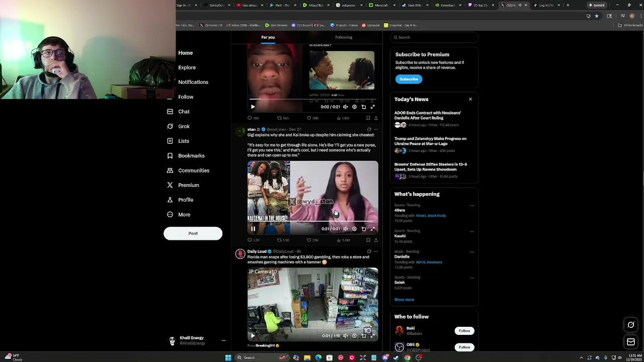Open the floating Grok button
The image size is (644, 362).
click(x=631, y=325)
